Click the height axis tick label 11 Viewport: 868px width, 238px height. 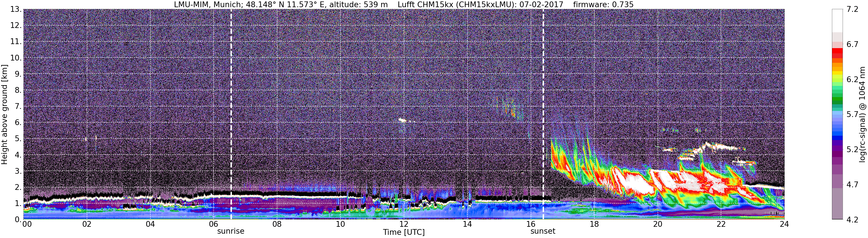[x=16, y=42]
